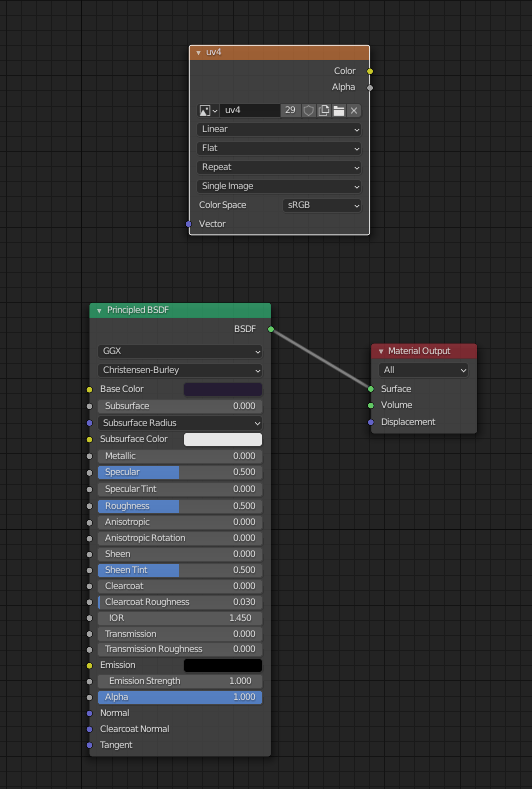Click the Sheen Tint slider
The height and width of the screenshot is (789, 532).
click(x=180, y=570)
